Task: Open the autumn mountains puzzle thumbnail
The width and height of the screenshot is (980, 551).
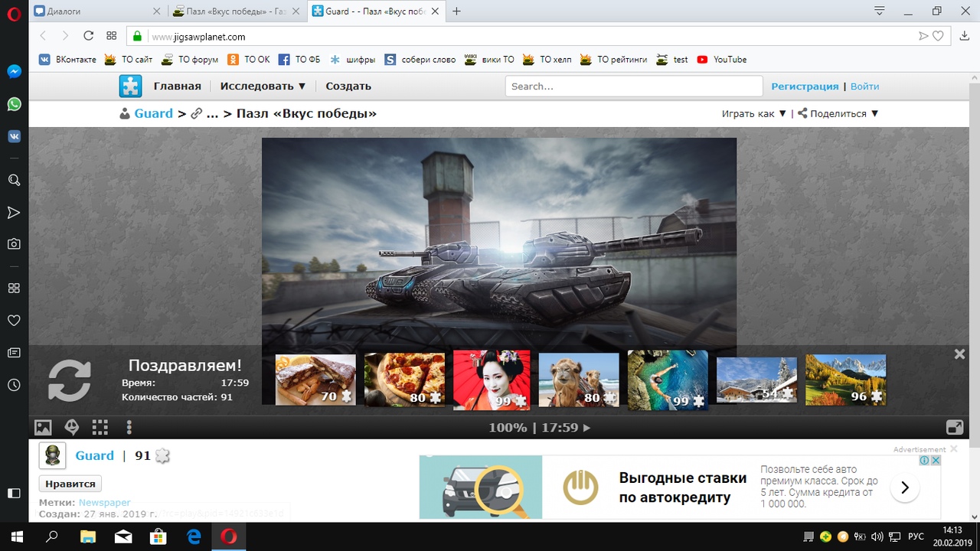Action: 845,380
